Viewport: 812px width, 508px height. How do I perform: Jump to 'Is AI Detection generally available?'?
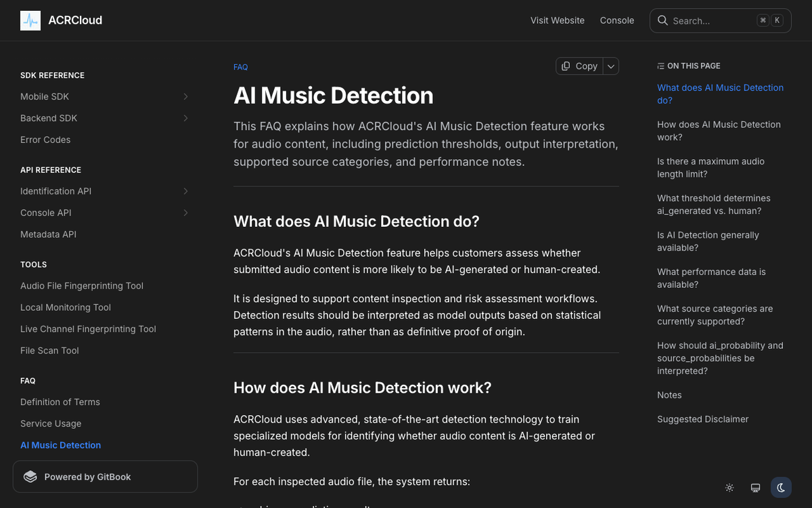point(708,242)
